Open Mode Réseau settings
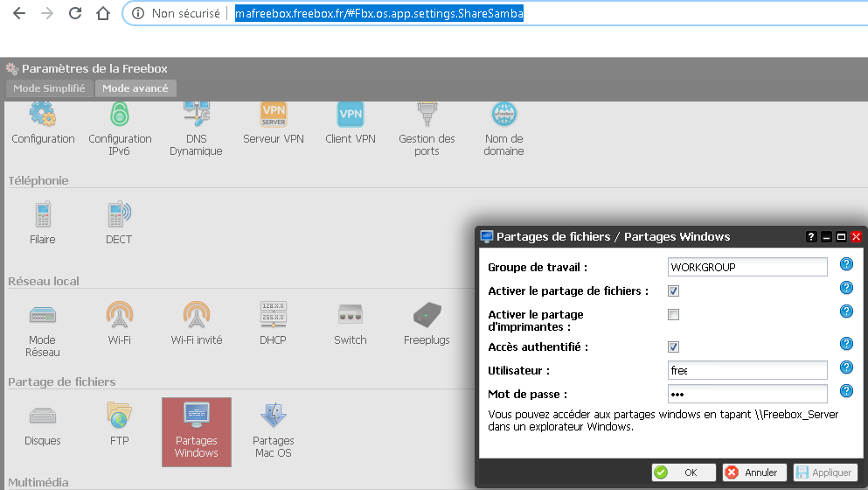Viewport: 868px width, 490px height. point(43,330)
